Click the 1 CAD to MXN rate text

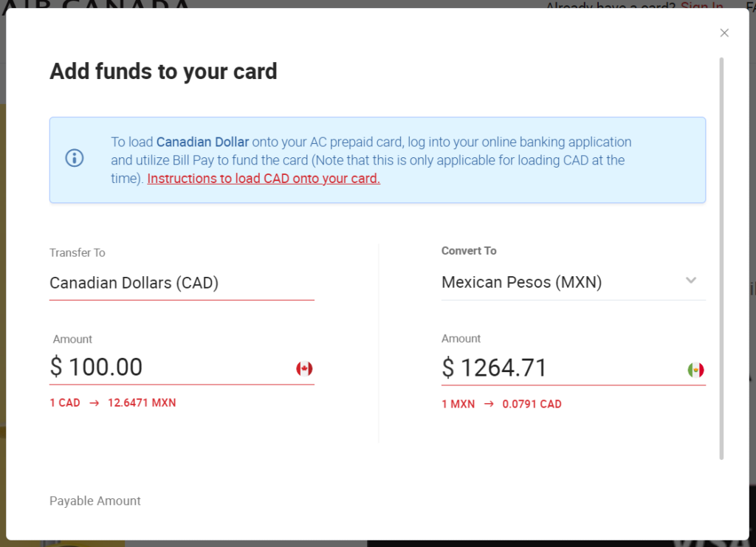tap(113, 403)
